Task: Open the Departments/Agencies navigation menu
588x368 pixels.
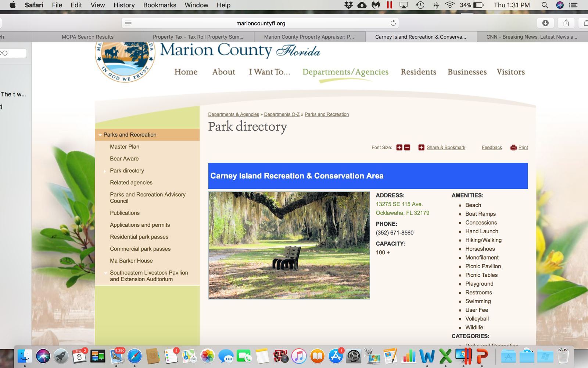Action: tap(345, 72)
